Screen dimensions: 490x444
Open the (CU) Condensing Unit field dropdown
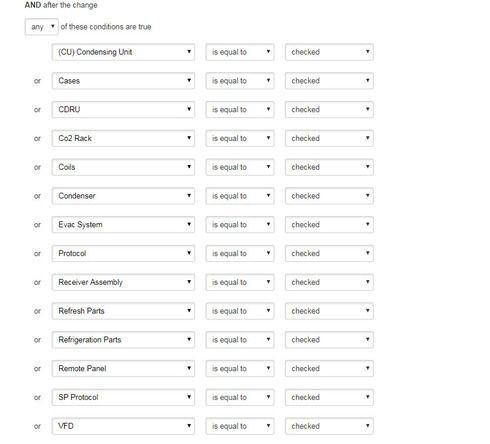123,52
